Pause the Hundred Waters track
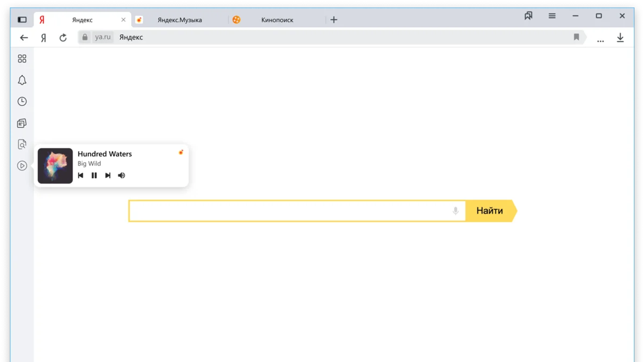 [94, 175]
